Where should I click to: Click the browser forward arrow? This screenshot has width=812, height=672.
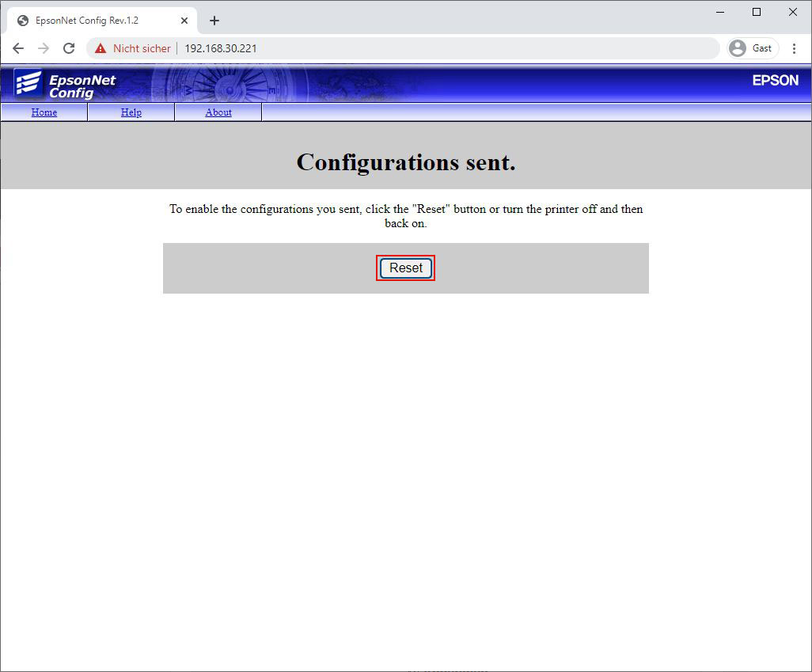click(44, 48)
